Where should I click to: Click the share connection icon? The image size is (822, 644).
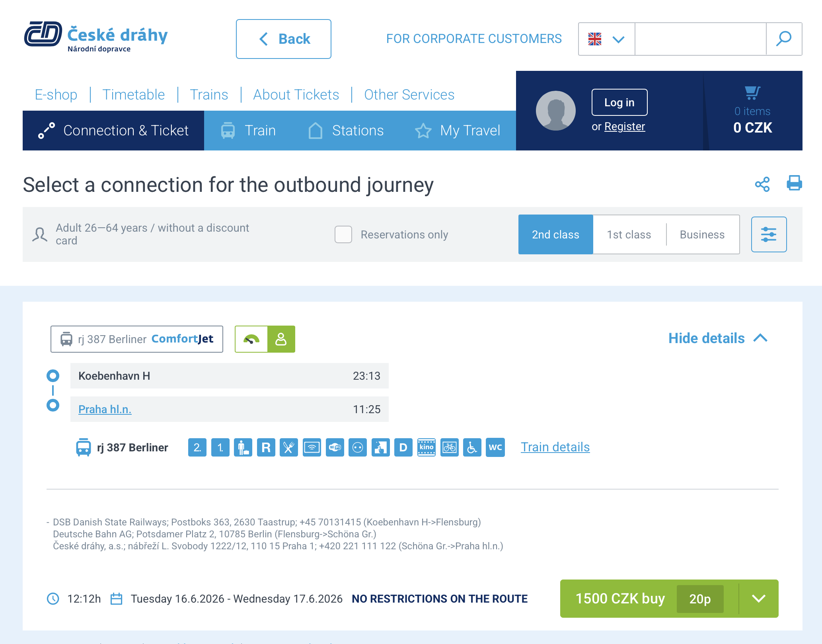762,184
